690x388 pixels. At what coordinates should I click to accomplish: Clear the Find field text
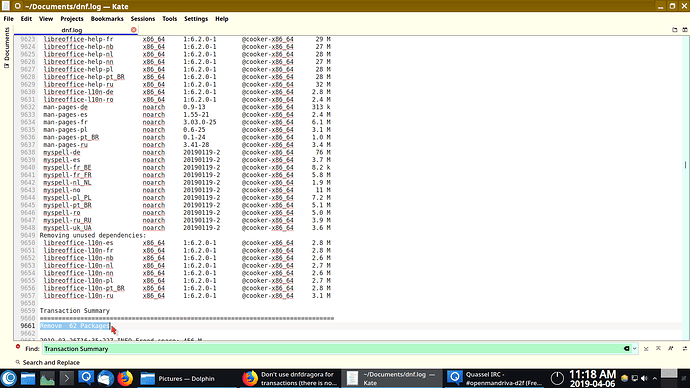tap(626, 349)
